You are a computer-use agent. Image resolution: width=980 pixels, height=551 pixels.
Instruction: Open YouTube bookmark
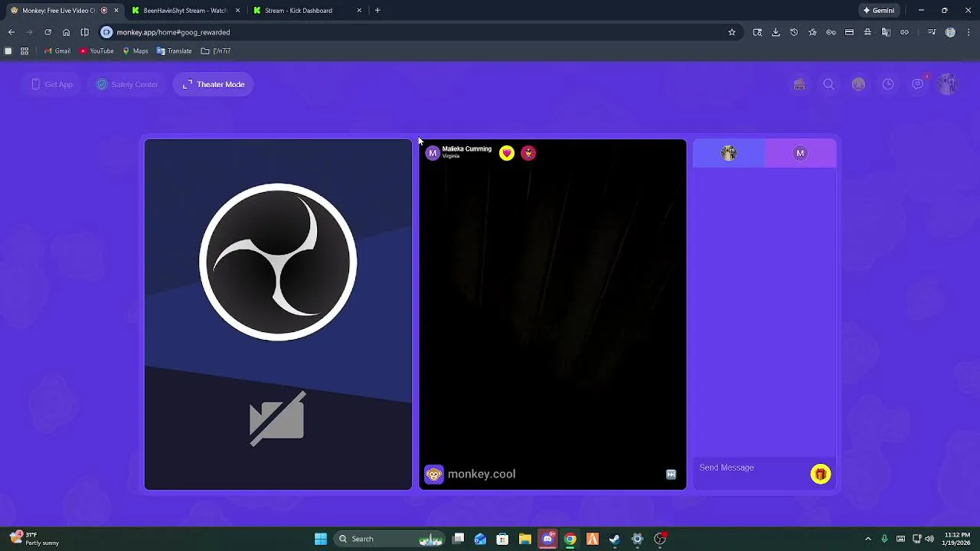[x=96, y=51]
